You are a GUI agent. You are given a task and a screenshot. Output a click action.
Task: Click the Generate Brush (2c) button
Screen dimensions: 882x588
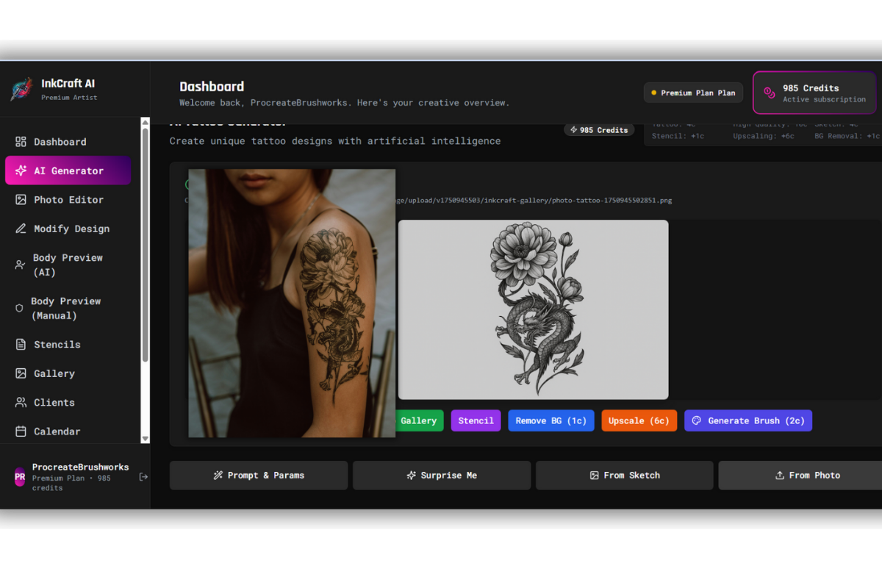click(748, 420)
